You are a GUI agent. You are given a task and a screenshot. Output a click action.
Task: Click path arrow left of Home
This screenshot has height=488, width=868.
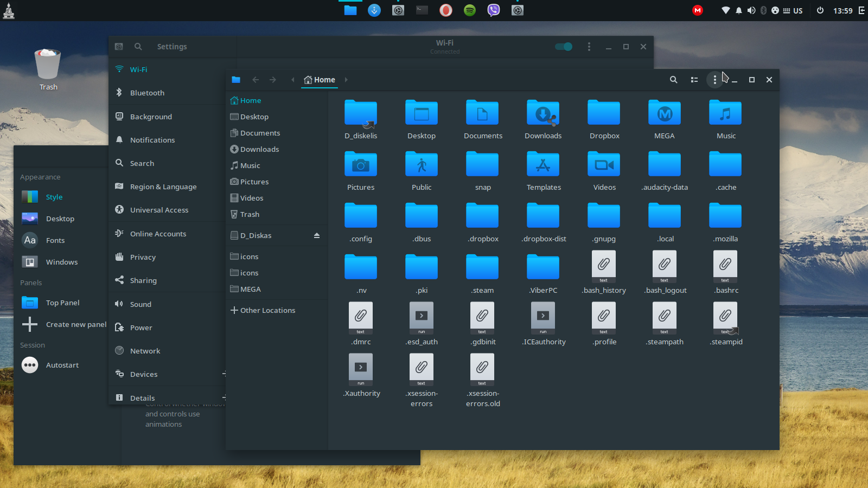tap(293, 80)
